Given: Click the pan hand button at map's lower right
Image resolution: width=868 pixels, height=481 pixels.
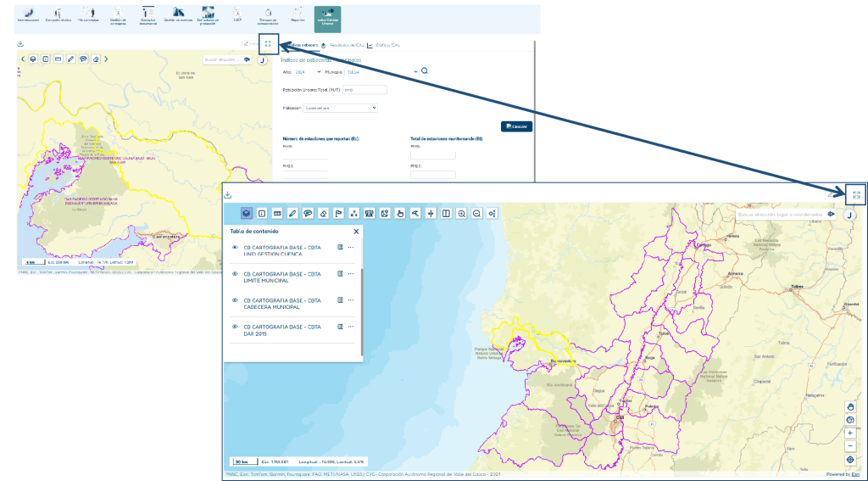Looking at the screenshot, I should (x=851, y=406).
